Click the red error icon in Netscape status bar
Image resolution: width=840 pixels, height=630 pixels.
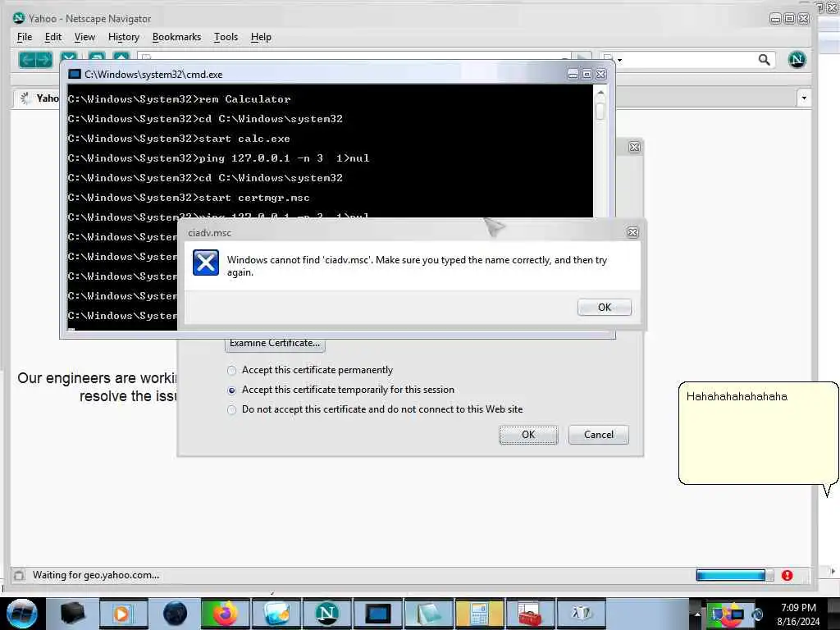coord(787,575)
